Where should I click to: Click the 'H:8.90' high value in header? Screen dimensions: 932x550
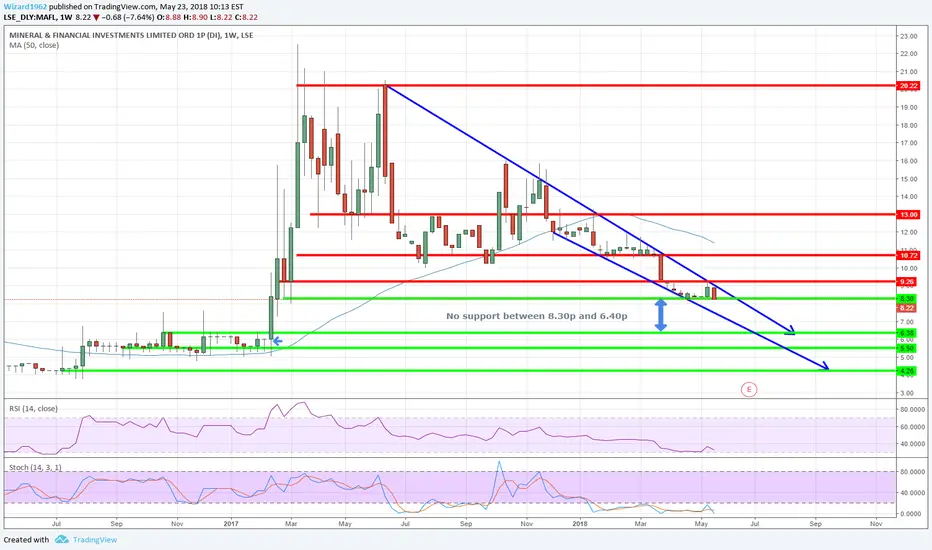[196, 17]
